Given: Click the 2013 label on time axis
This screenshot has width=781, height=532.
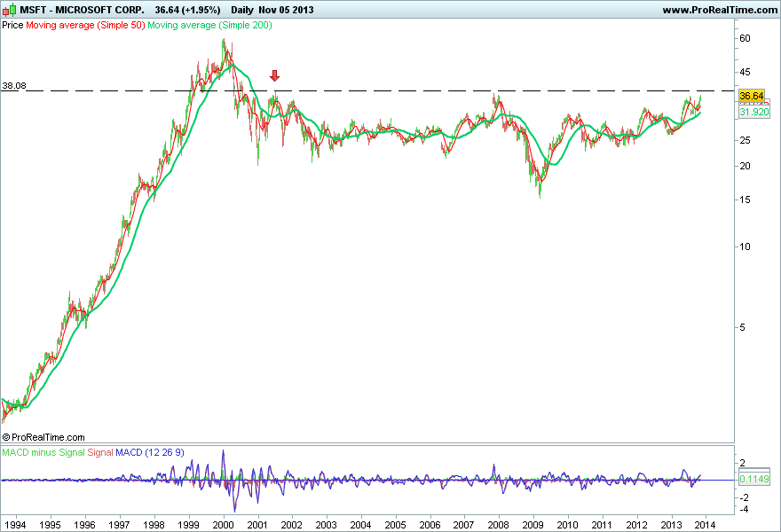Looking at the screenshot, I should [x=671, y=525].
